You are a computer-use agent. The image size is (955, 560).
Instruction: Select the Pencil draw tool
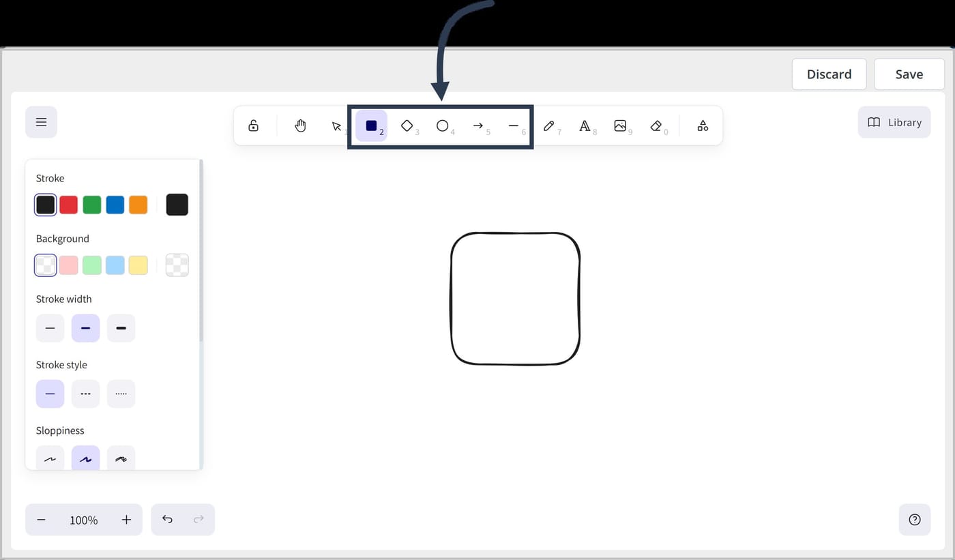pyautogui.click(x=549, y=126)
